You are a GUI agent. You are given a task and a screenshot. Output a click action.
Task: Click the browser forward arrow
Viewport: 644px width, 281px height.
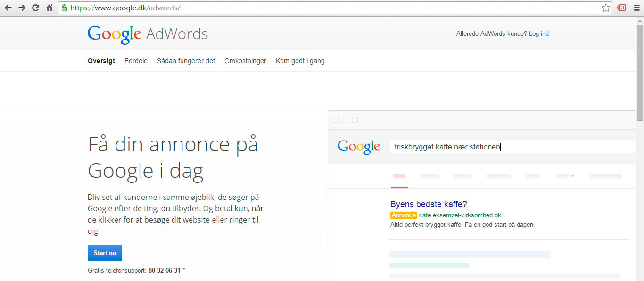[x=22, y=8]
